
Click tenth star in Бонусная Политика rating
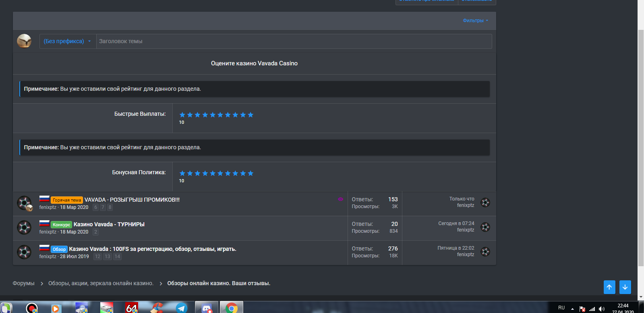click(251, 173)
